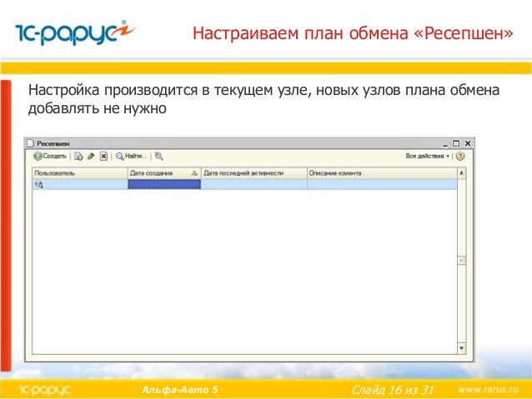The image size is (532, 399).
Task: Open the Все действия dropdown menu
Action: (427, 156)
